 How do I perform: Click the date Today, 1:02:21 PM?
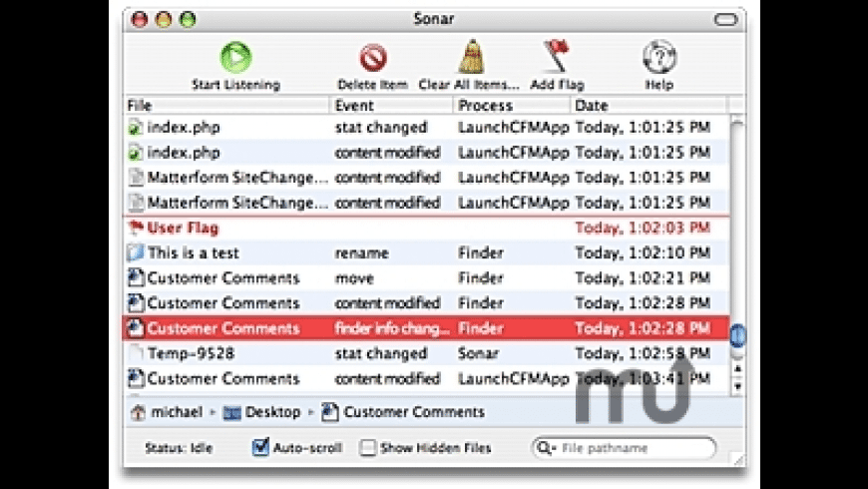643,278
